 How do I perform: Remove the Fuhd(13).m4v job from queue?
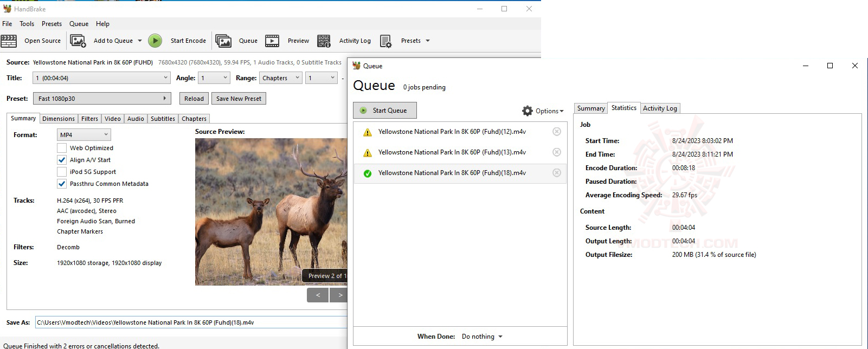556,152
